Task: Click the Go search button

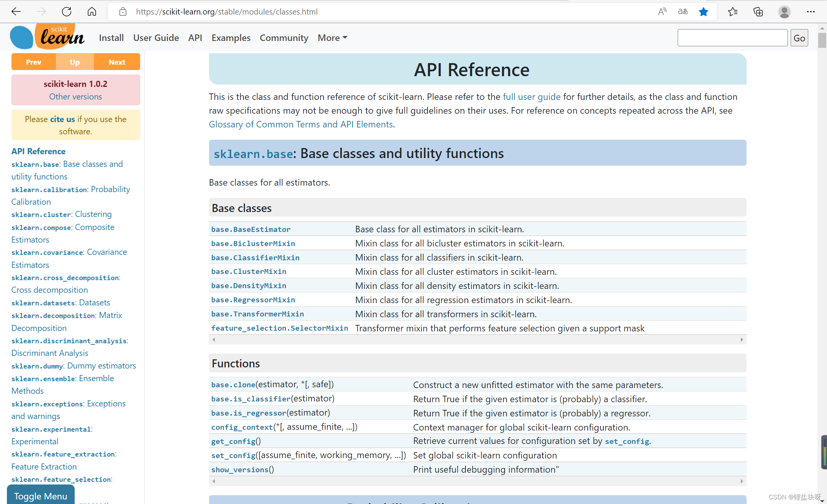Action: point(799,38)
